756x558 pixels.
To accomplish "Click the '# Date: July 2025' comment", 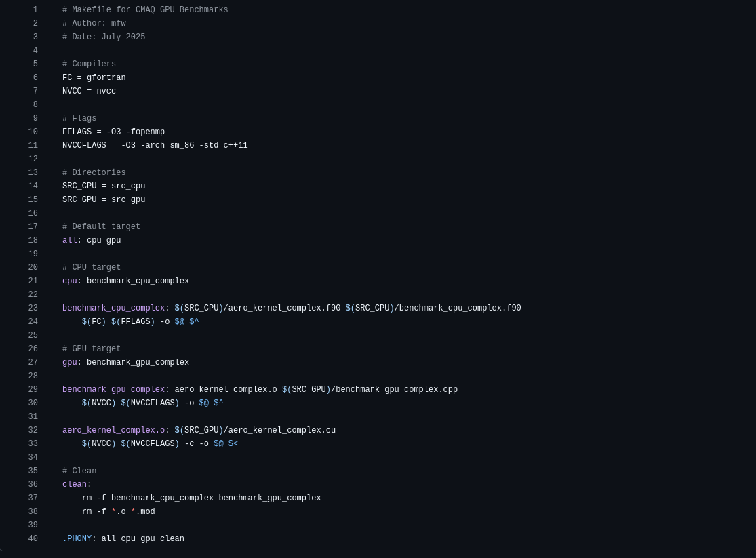I will [104, 37].
